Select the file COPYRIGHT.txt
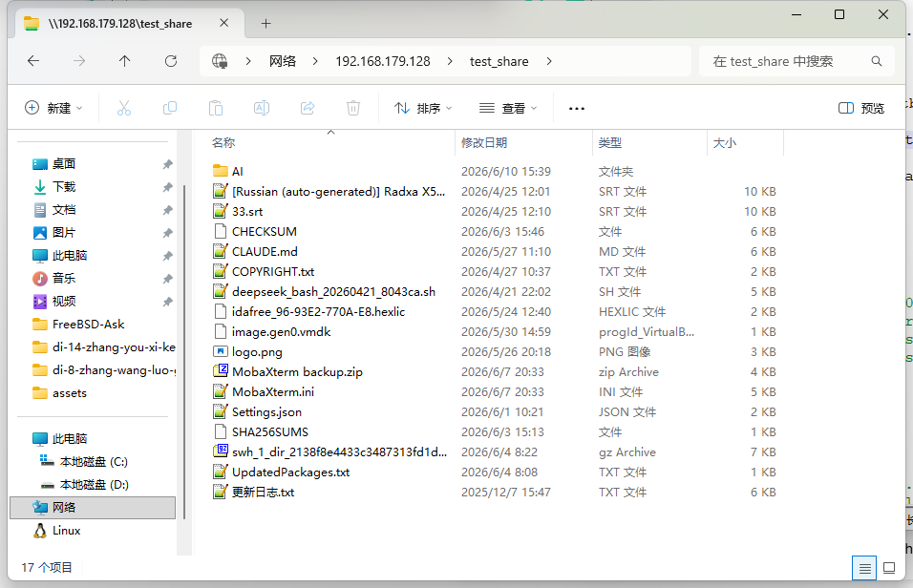The height and width of the screenshot is (588, 913). click(x=273, y=271)
